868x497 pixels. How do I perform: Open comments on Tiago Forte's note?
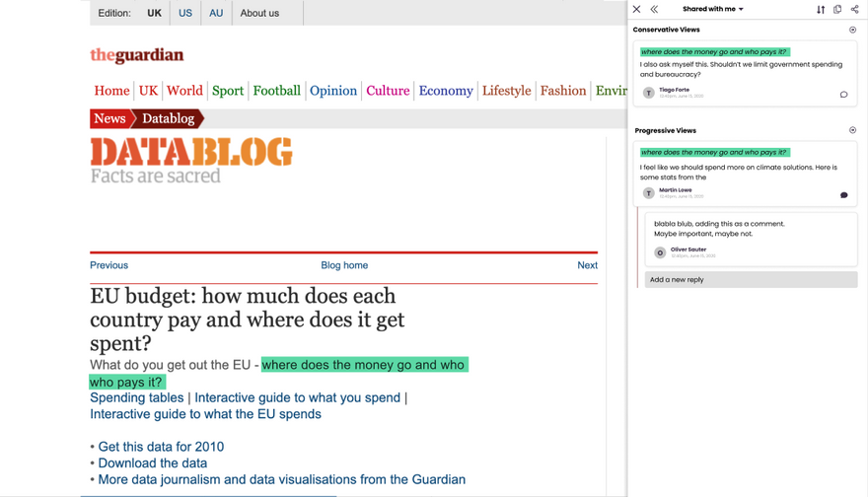pyautogui.click(x=843, y=95)
